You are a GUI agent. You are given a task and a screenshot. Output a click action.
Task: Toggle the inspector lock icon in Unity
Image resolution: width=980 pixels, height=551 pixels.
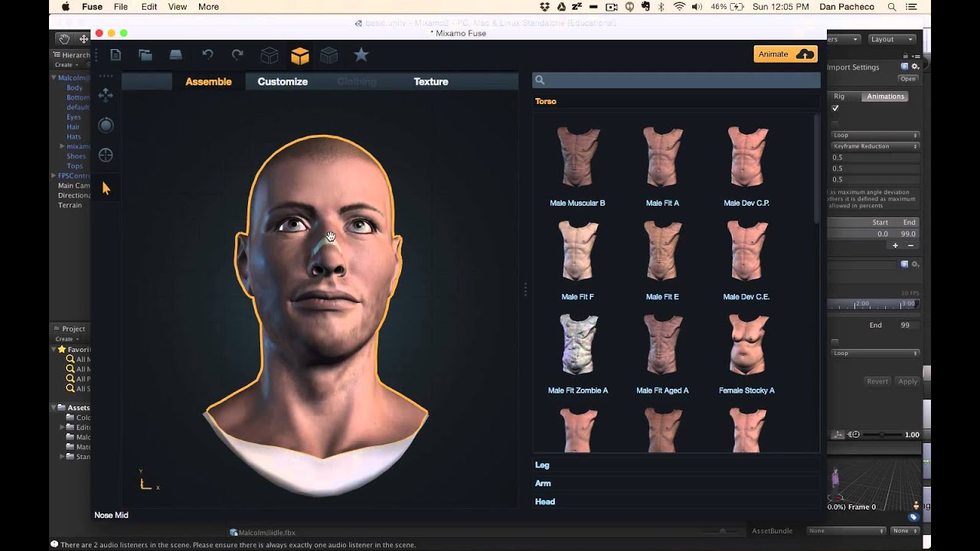[906, 56]
